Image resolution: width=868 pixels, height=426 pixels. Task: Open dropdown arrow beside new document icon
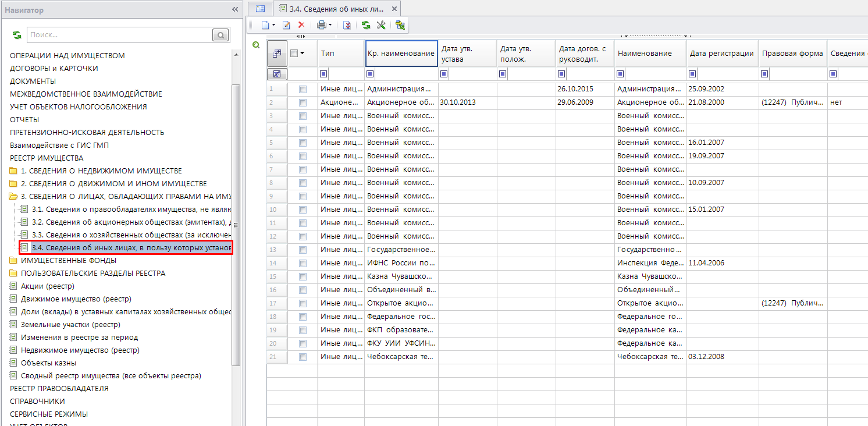(x=273, y=25)
